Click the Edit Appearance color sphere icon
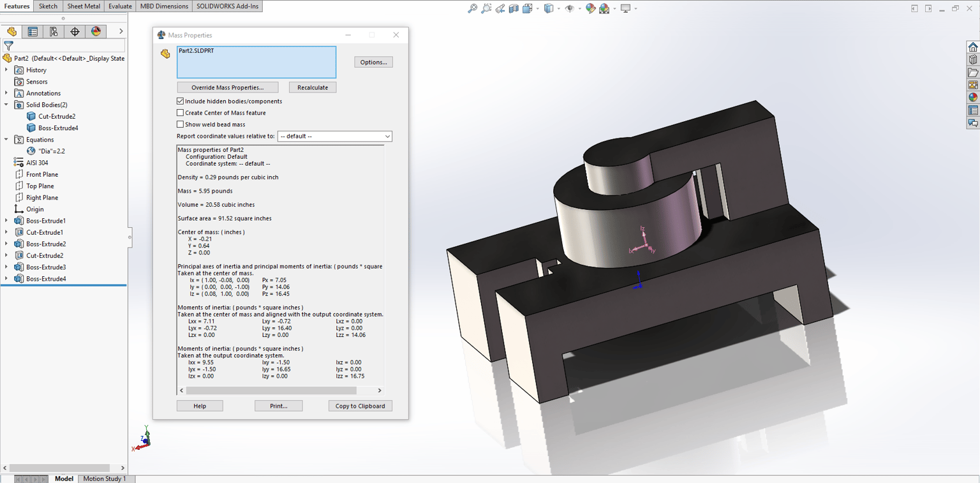The height and width of the screenshot is (483, 980). coord(590,8)
